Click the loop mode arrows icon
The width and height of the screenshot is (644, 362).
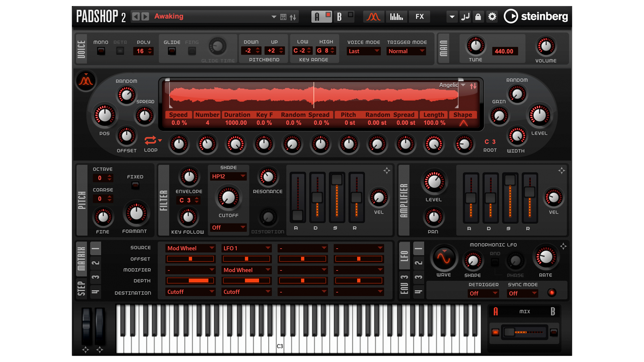click(150, 140)
